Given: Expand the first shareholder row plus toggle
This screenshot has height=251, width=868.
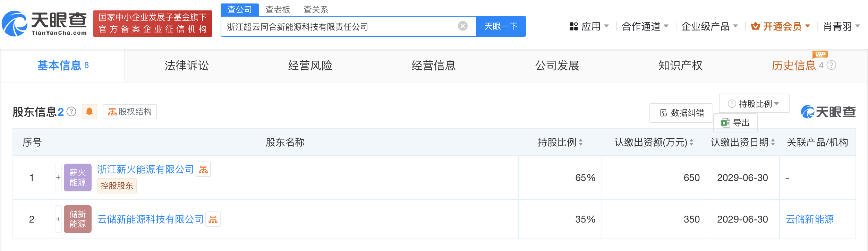Looking at the screenshot, I should [58, 178].
